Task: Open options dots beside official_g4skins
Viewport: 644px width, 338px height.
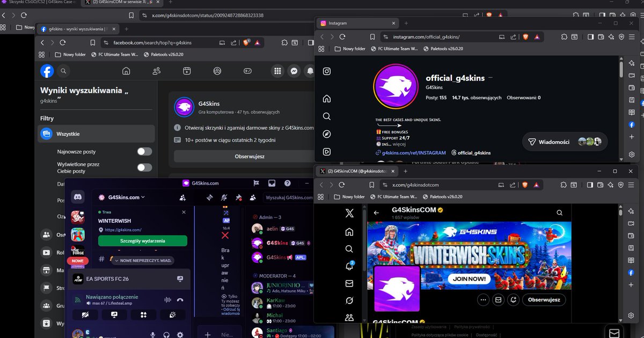Action: (x=491, y=78)
